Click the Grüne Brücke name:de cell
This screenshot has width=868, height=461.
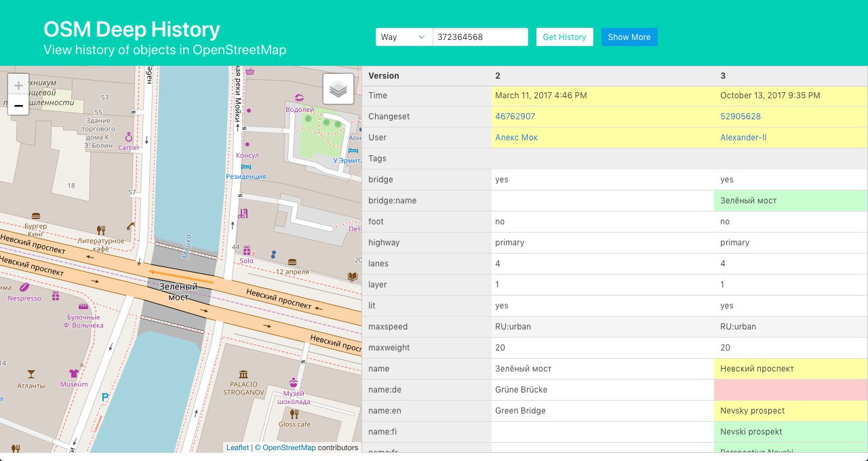pyautogui.click(x=603, y=390)
